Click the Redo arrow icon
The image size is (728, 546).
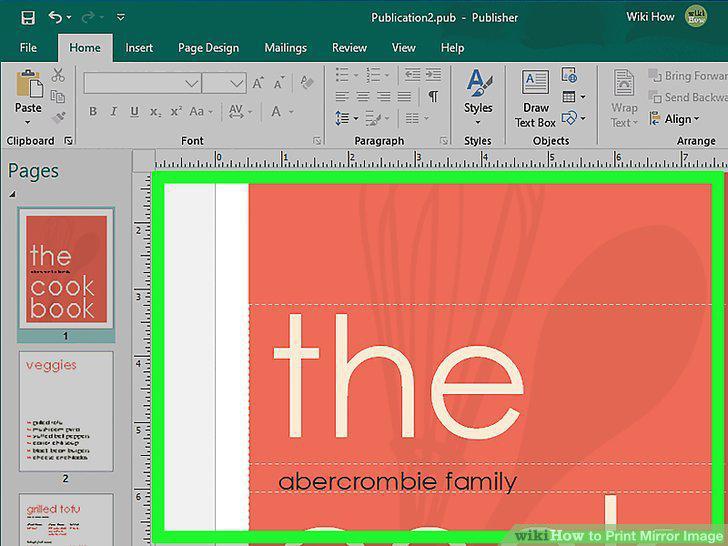88,18
